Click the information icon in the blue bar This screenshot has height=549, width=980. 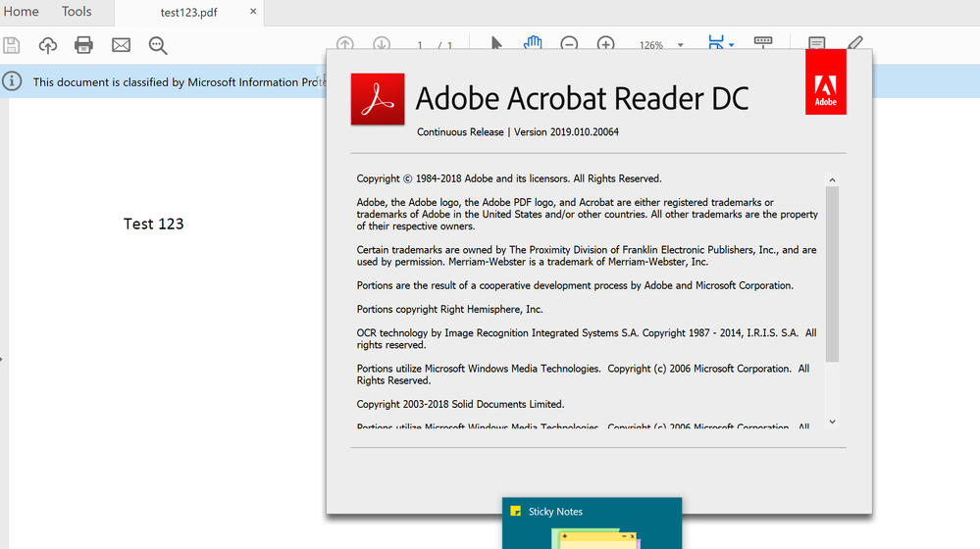(12, 81)
